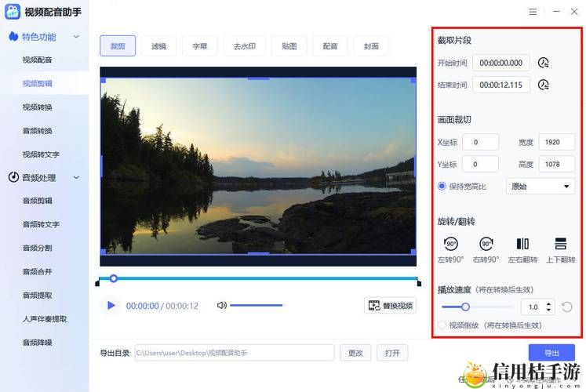Screen dimensions: 586x392
Task: Click the 打开 export folder button
Action: 392,353
